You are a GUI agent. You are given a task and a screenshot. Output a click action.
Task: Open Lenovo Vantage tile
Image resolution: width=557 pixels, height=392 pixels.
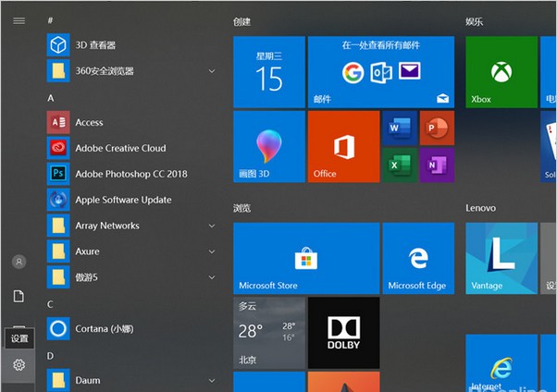[x=501, y=257]
